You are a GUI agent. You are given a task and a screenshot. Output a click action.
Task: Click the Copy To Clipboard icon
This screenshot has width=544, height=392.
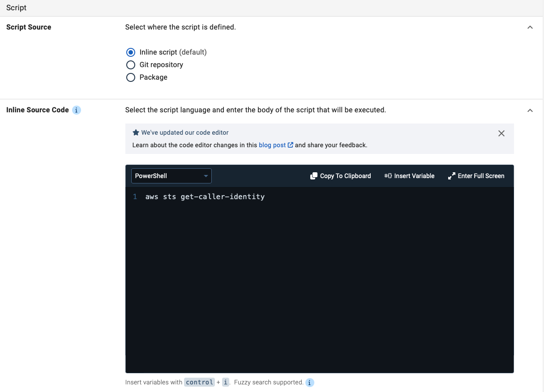[313, 175]
